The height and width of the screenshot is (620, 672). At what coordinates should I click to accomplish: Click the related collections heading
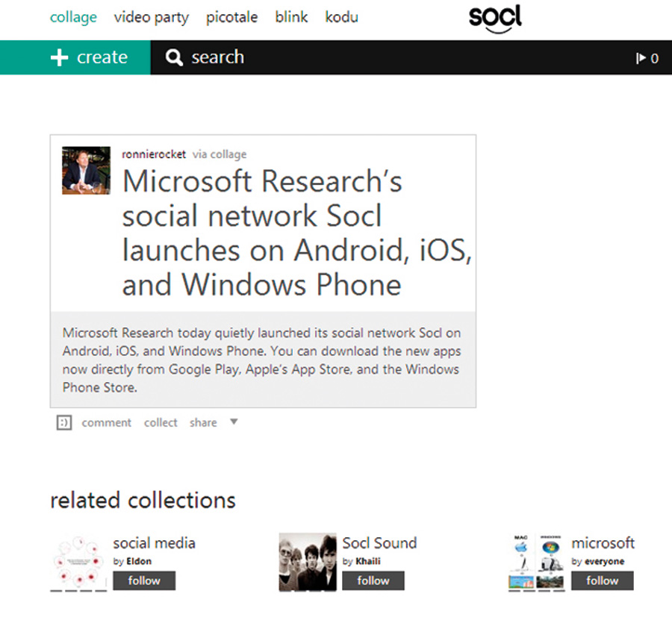143,500
